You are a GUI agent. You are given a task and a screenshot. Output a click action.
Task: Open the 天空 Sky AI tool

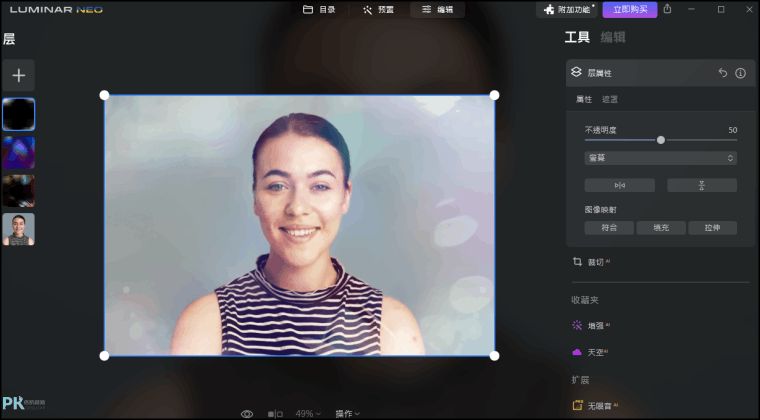[590, 352]
